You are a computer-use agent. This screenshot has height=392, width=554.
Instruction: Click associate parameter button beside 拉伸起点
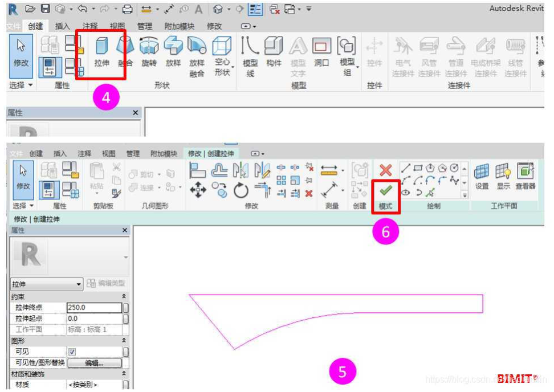click(126, 318)
